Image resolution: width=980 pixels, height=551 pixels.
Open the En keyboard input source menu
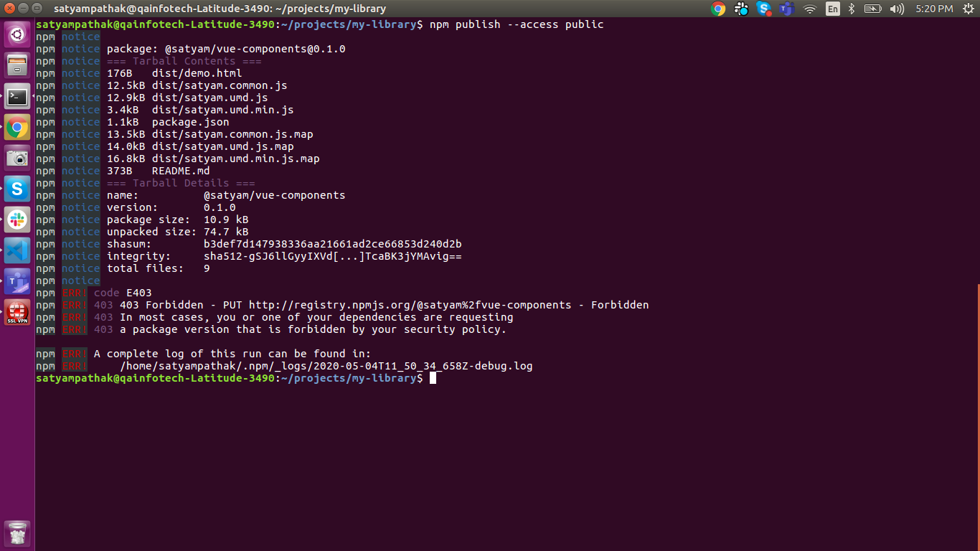832,9
